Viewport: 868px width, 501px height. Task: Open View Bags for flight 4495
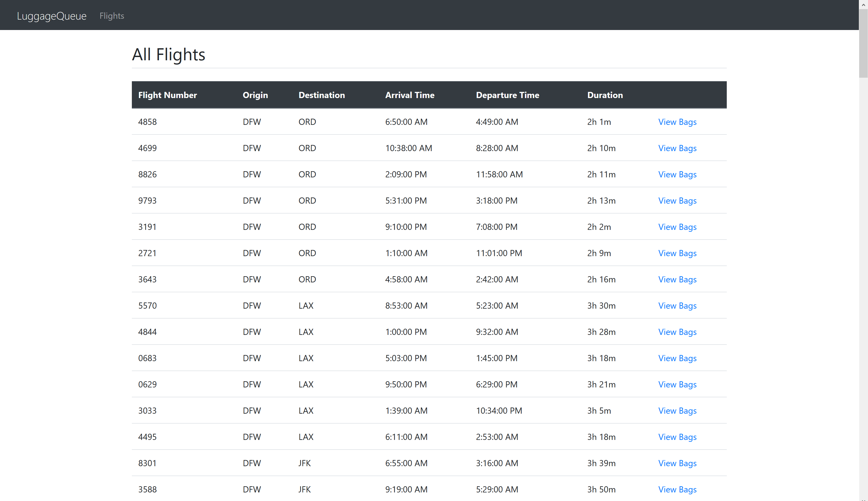(677, 437)
